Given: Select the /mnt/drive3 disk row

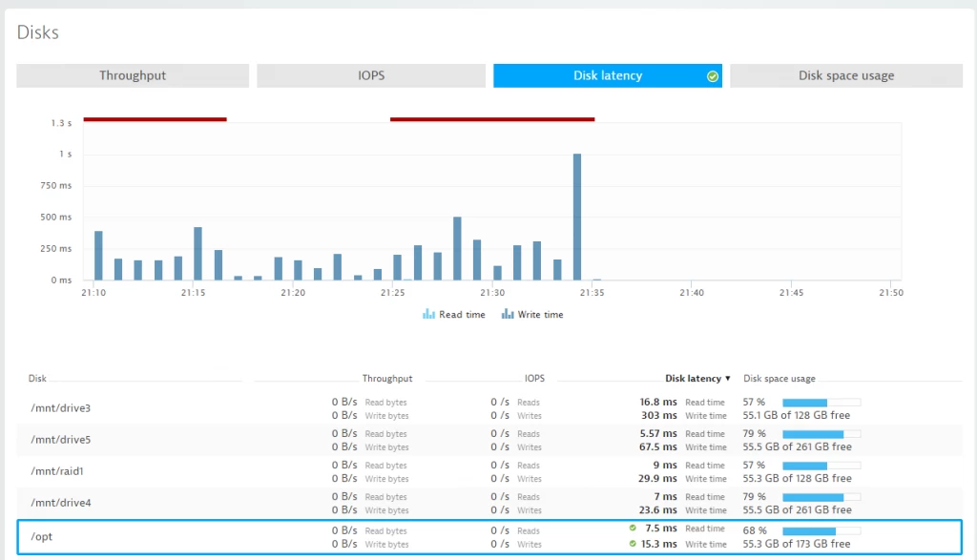Looking at the screenshot, I should point(489,408).
